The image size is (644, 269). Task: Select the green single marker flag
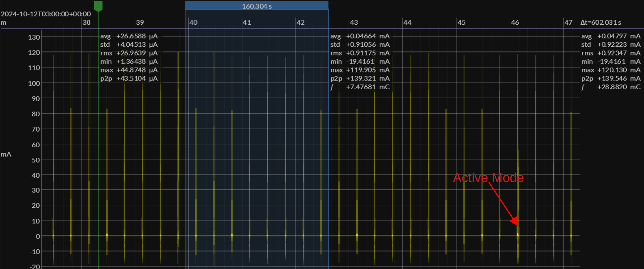pos(98,6)
